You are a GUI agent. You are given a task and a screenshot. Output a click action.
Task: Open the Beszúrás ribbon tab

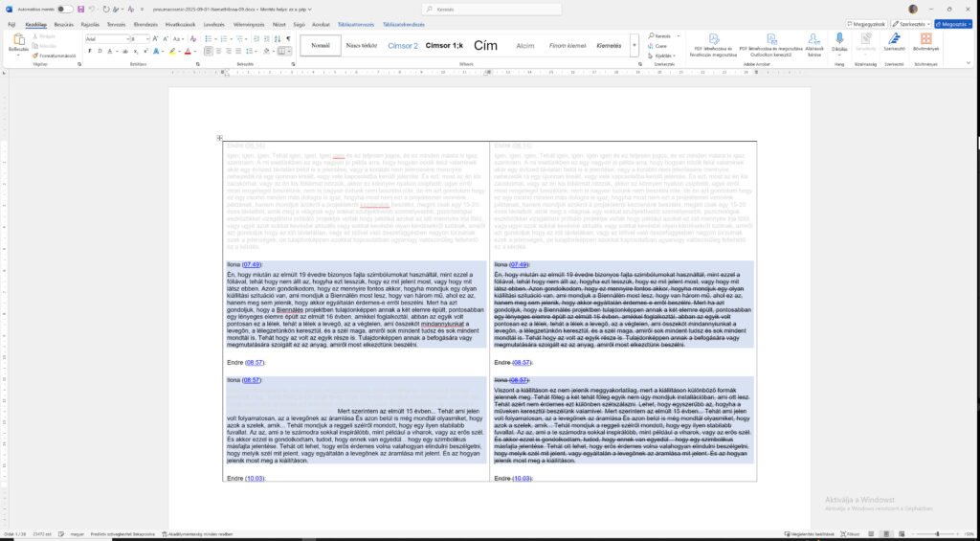(64, 24)
